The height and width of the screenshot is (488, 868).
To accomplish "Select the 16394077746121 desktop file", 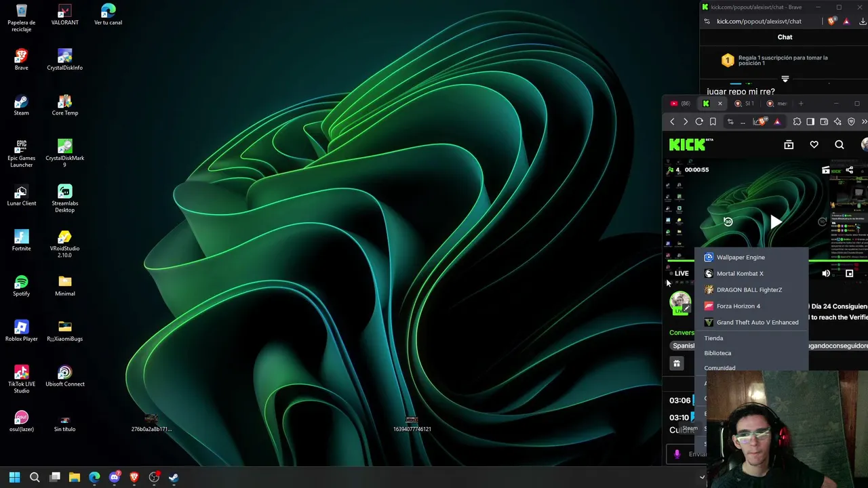I will [412, 422].
